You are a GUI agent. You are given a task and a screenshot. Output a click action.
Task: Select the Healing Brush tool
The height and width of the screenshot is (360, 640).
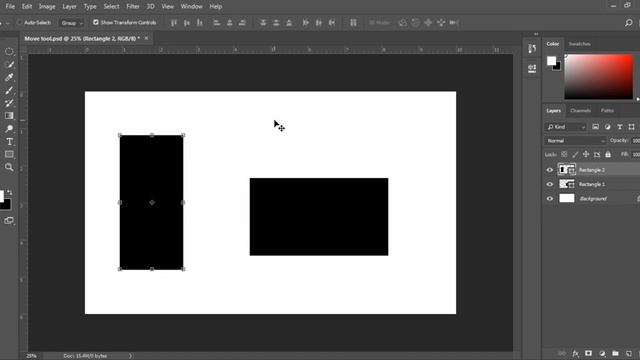point(9,78)
